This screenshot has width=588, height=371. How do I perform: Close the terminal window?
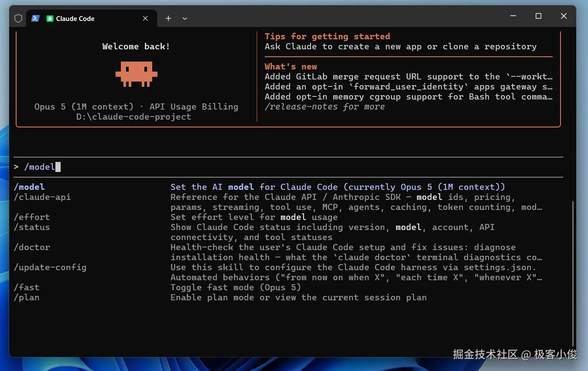click(x=564, y=16)
